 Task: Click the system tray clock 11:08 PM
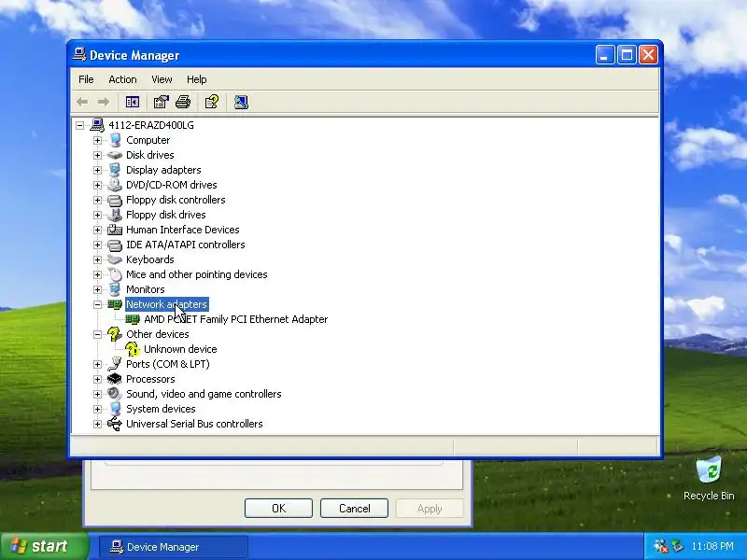(x=712, y=546)
